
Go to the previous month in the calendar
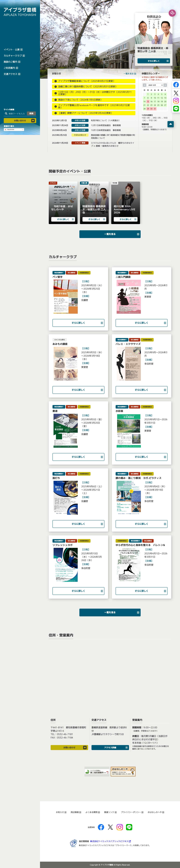click(144, 85)
